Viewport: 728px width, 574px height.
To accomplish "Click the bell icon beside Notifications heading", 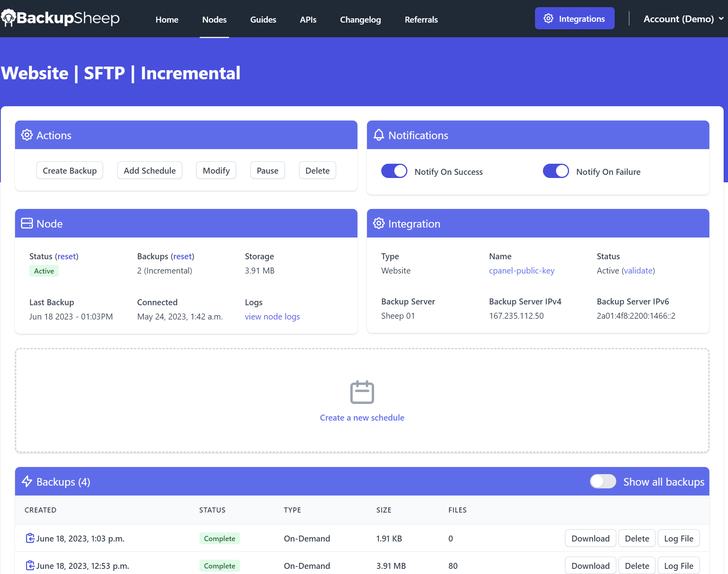I will (x=379, y=135).
